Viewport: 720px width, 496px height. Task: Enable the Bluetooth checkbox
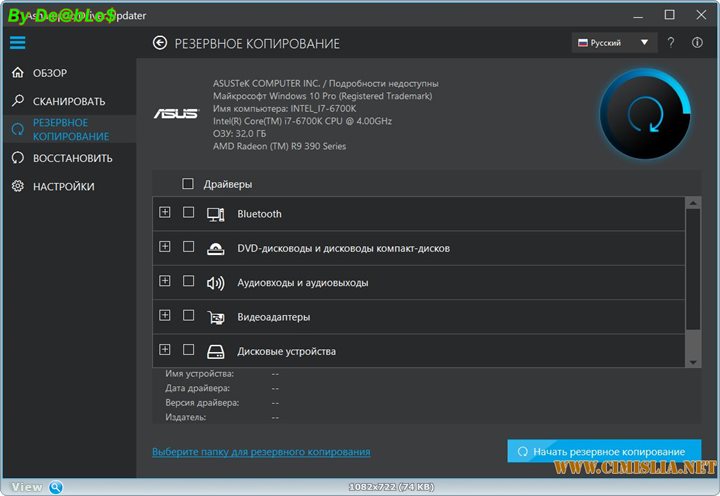pyautogui.click(x=188, y=213)
